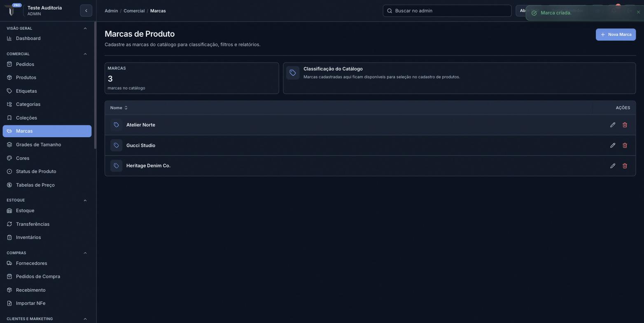Sort the table by the Nome column

tap(119, 108)
